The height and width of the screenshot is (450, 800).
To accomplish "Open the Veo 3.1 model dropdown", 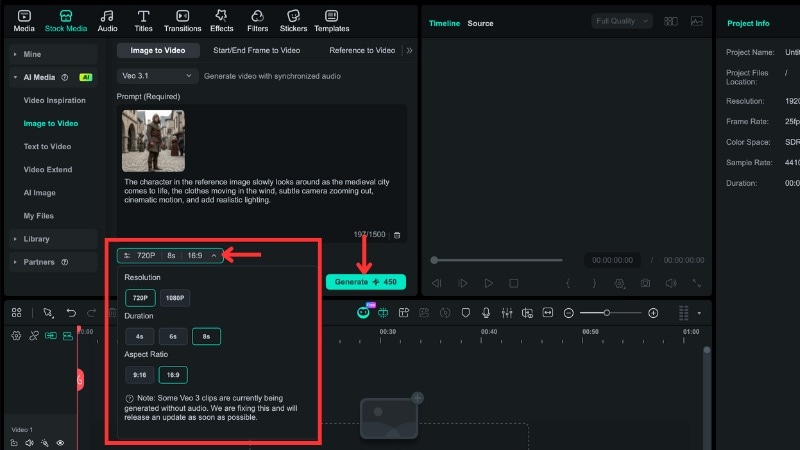I will coord(157,76).
